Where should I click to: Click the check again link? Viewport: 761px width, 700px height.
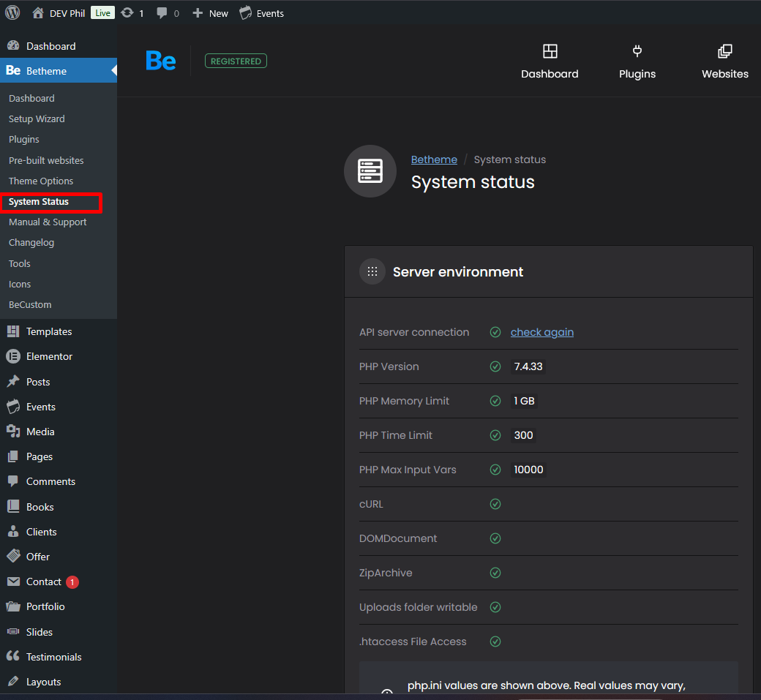(541, 332)
